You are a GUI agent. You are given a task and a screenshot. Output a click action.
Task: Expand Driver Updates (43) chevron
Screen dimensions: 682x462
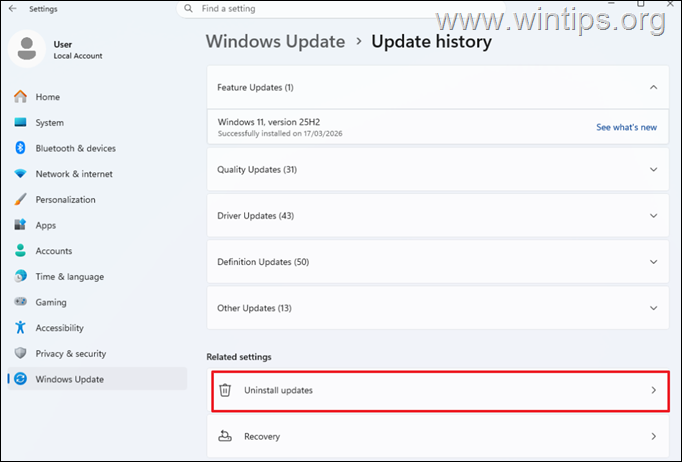coord(653,216)
